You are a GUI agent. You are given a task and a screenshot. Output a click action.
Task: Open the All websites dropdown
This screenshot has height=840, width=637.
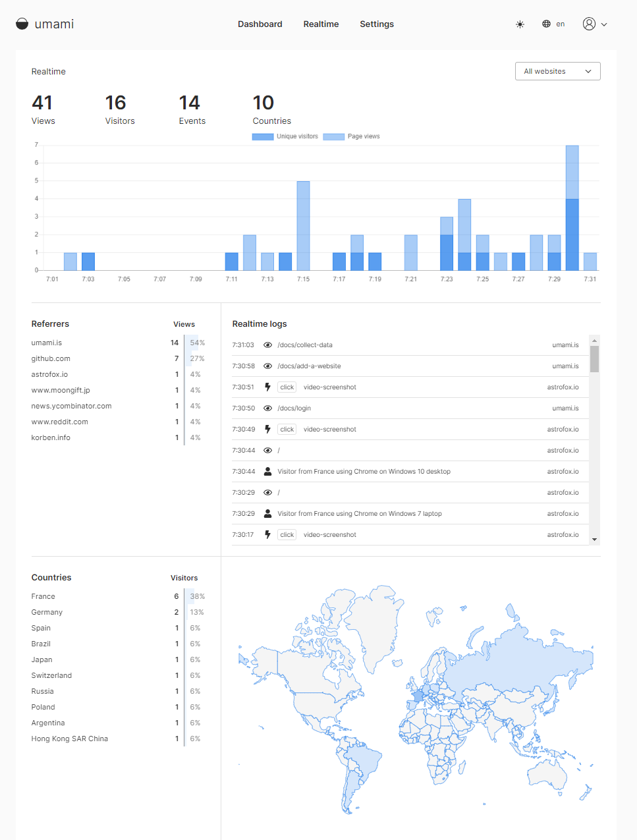(557, 70)
